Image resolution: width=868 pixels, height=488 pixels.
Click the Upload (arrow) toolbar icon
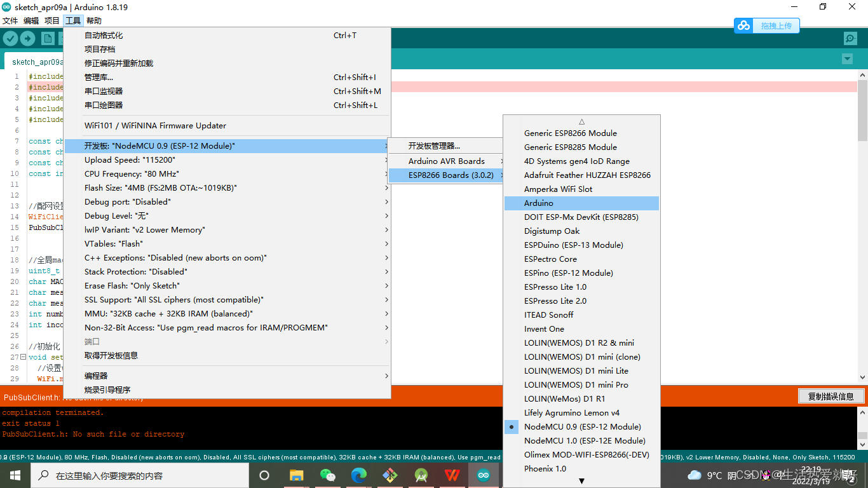(27, 39)
